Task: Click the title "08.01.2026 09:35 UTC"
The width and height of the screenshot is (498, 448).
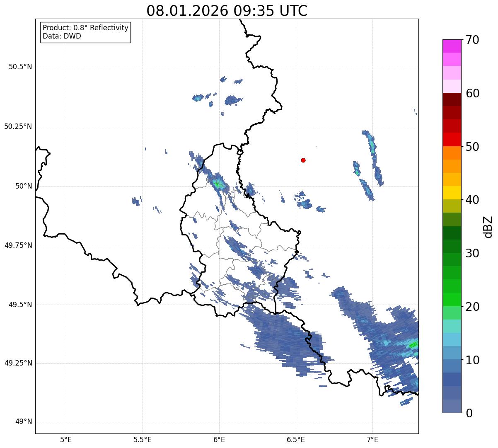Action: tap(227, 11)
